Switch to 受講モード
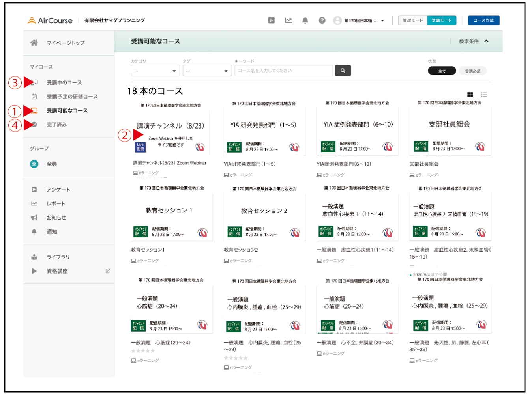This screenshot has height=395, width=532. point(441,20)
